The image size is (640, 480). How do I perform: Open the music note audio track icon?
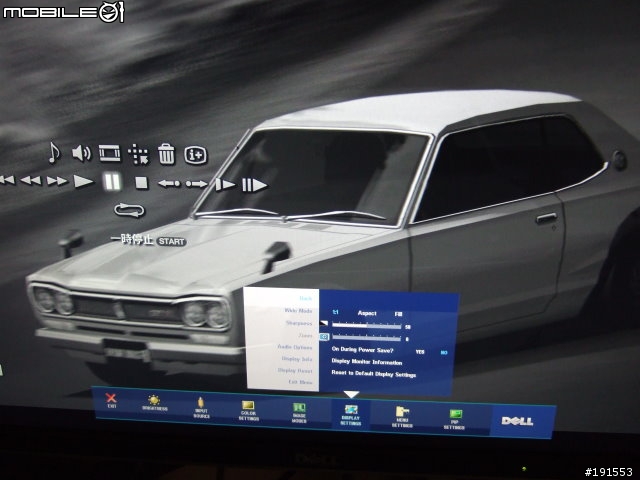(x=54, y=153)
